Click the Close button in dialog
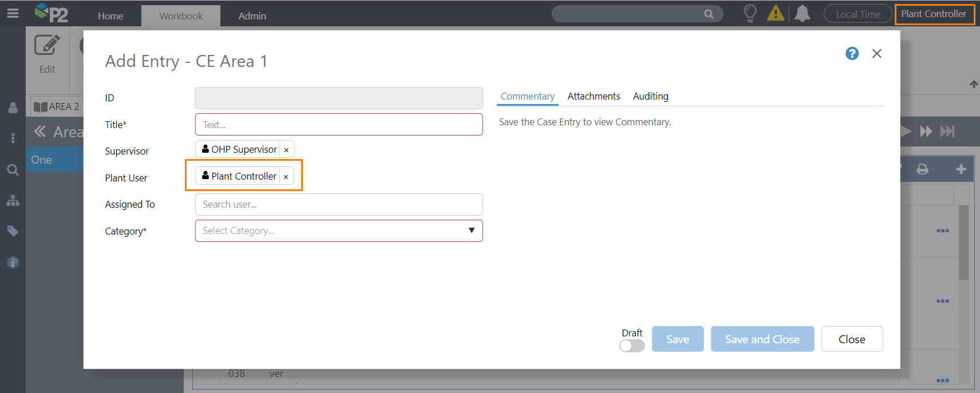The height and width of the screenshot is (393, 980). point(851,339)
